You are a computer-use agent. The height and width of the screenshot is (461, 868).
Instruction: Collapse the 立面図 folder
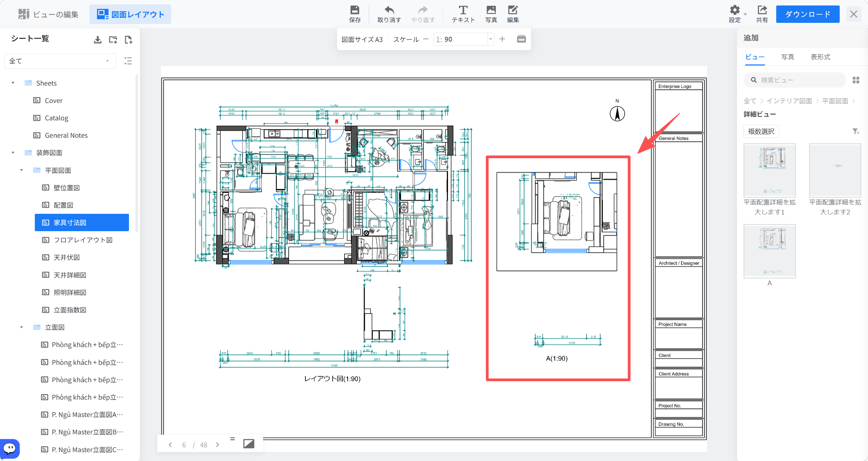(x=21, y=327)
